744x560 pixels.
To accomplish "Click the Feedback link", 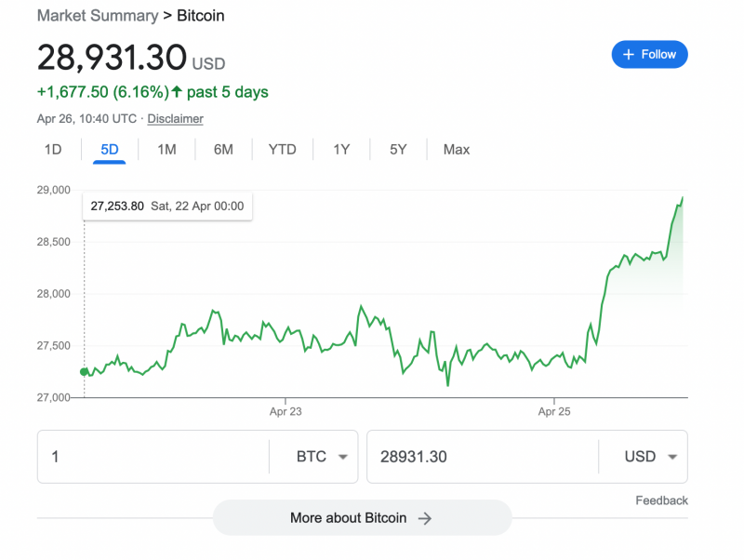I will pyautogui.click(x=661, y=500).
